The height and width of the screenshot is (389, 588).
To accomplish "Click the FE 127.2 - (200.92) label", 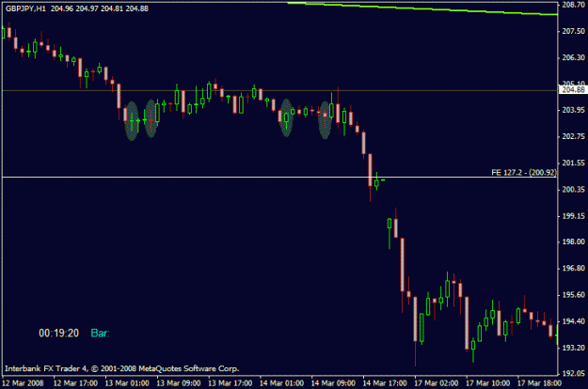I will click(x=524, y=173).
